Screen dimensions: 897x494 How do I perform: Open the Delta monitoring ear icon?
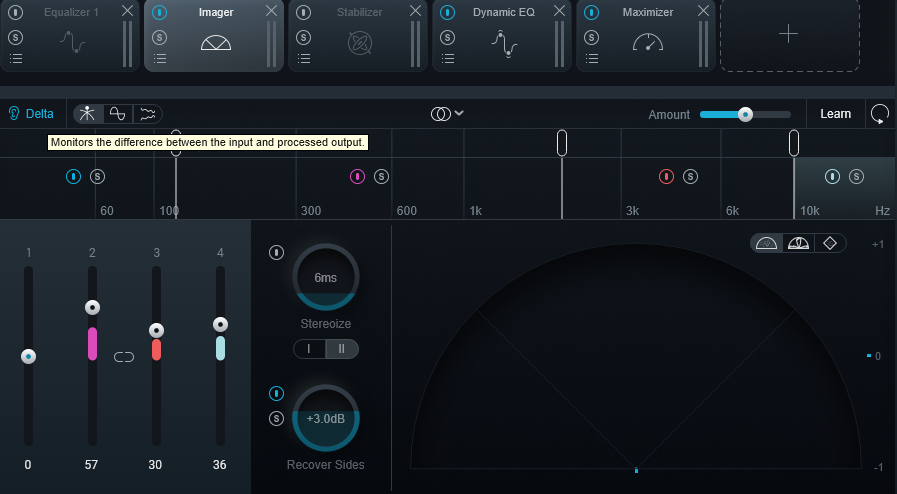pos(14,114)
